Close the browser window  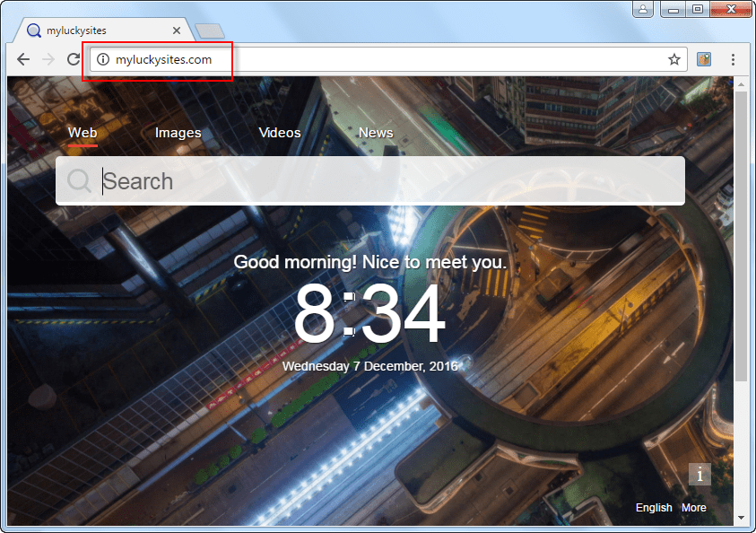click(x=731, y=9)
